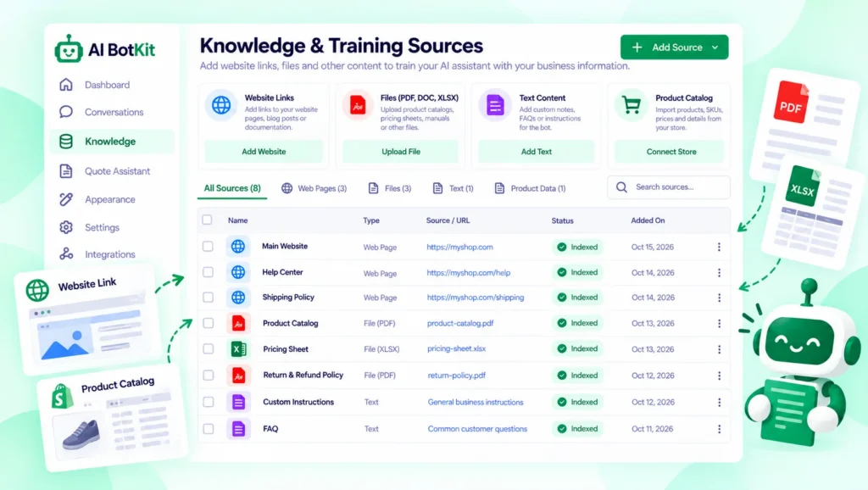
Task: Click the Indexed checkmark for Main Website
Action: (x=562, y=247)
